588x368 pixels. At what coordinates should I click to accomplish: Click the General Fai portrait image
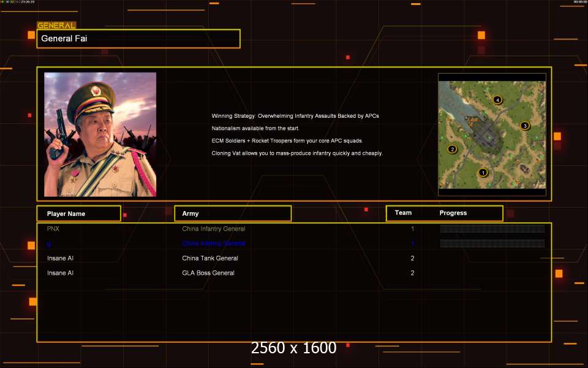100,134
